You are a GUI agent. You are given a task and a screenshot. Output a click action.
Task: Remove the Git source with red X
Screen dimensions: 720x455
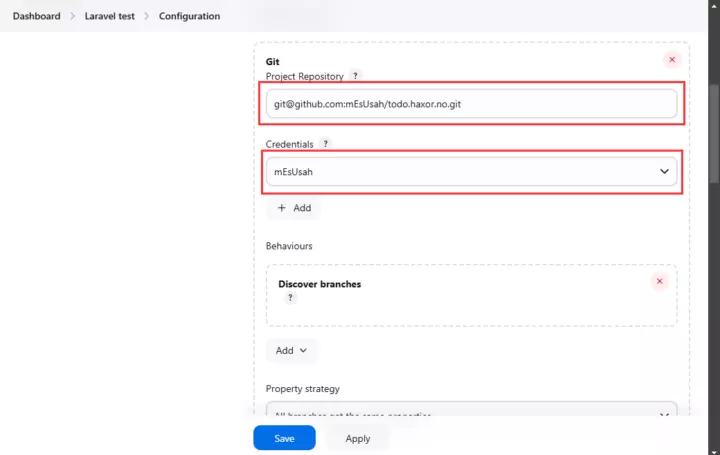point(672,60)
